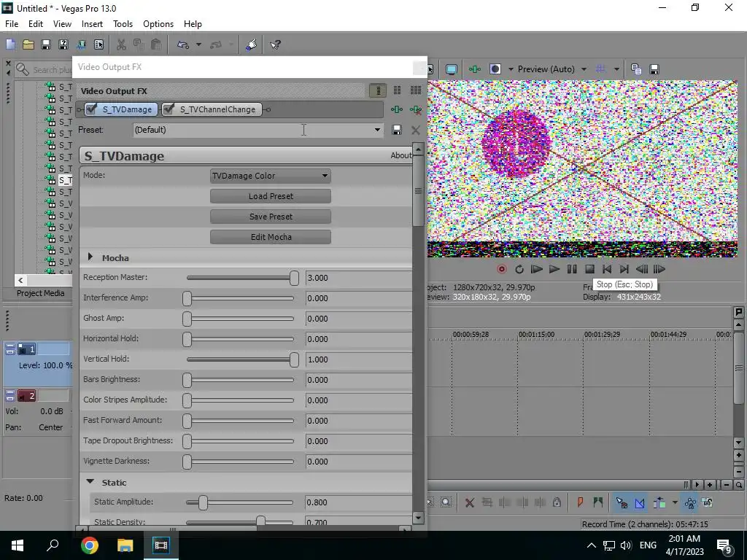The height and width of the screenshot is (560, 747).
Task: Click the cut scissors icon
Action: click(121, 44)
